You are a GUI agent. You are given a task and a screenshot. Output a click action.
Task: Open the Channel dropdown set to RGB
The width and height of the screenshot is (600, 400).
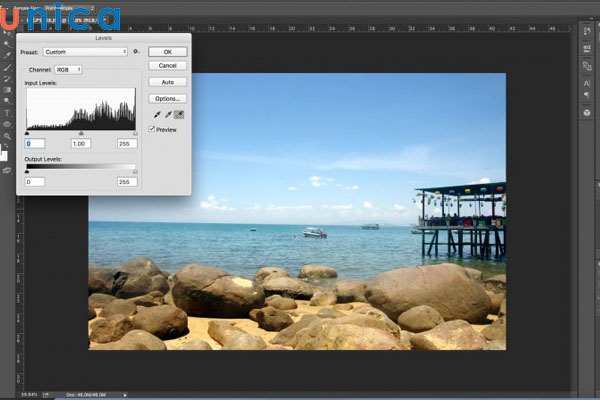click(x=68, y=70)
